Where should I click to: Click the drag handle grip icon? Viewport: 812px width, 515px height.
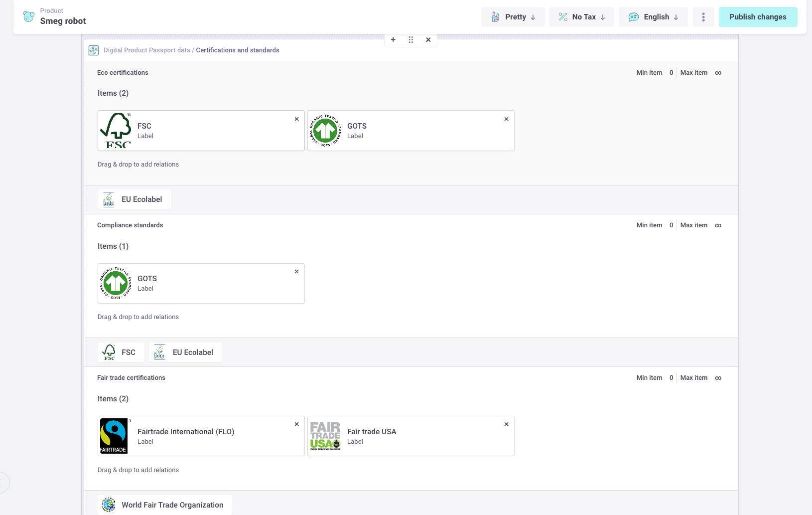point(411,40)
